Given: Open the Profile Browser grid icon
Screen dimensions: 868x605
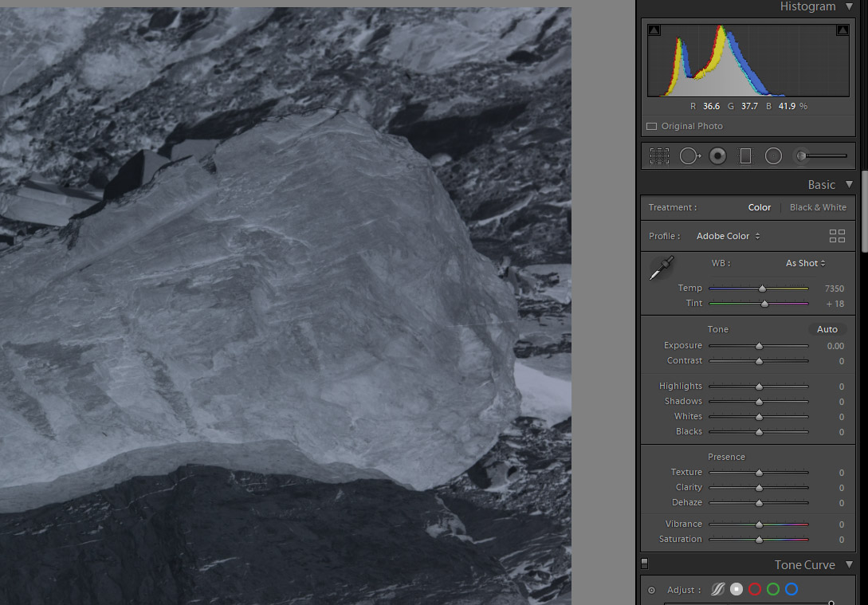Looking at the screenshot, I should [837, 236].
